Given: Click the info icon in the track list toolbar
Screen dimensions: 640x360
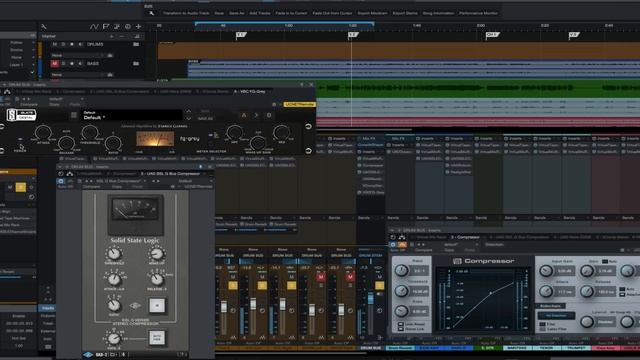Looking at the screenshot, I should [128, 27].
